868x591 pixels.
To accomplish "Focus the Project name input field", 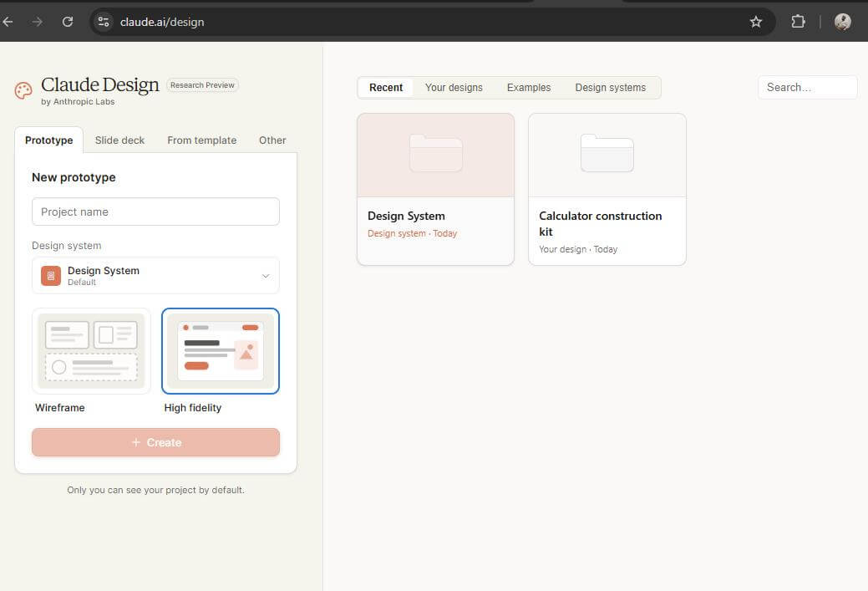I will click(x=155, y=211).
